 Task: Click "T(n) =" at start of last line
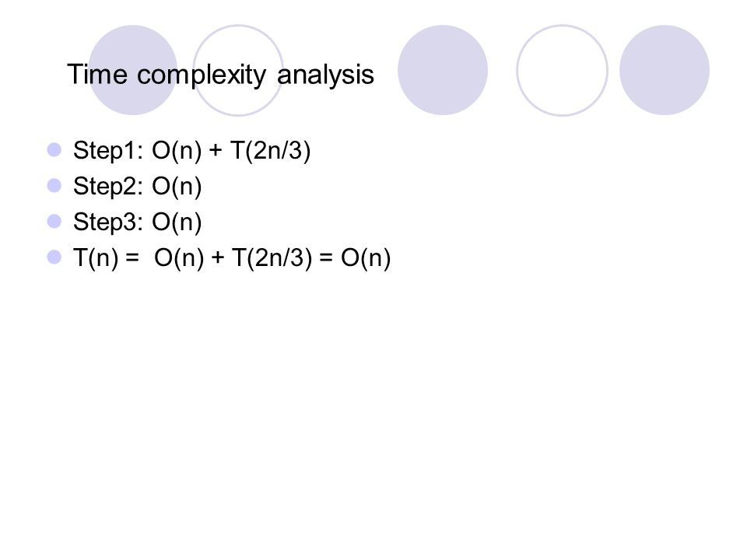point(107,258)
